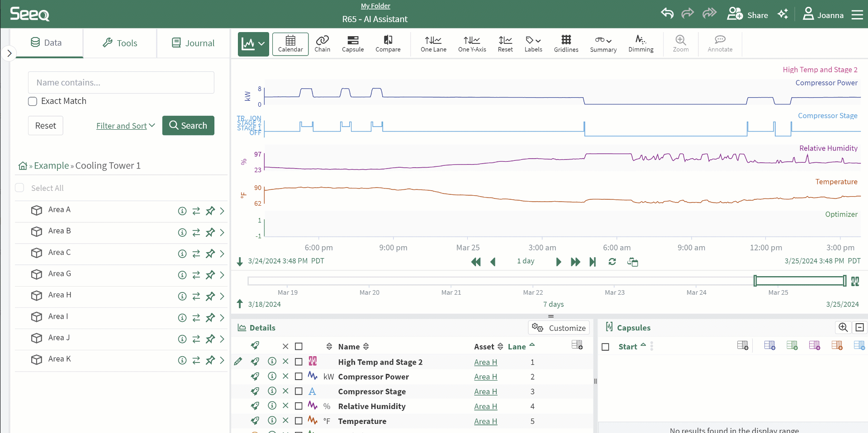
Task: Switch to One Lane display
Action: click(x=433, y=44)
